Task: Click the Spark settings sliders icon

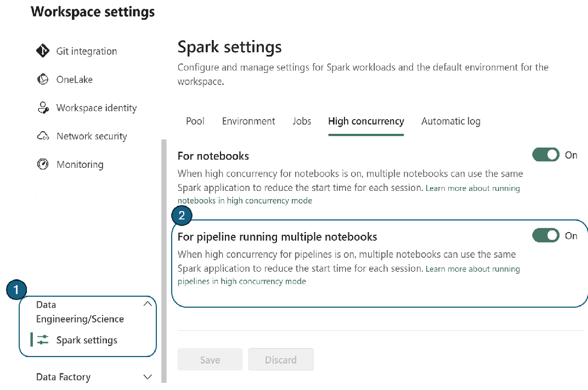Action: (43, 340)
